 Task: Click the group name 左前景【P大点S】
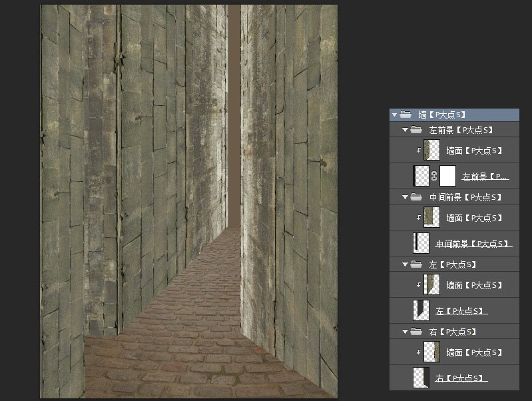(461, 130)
